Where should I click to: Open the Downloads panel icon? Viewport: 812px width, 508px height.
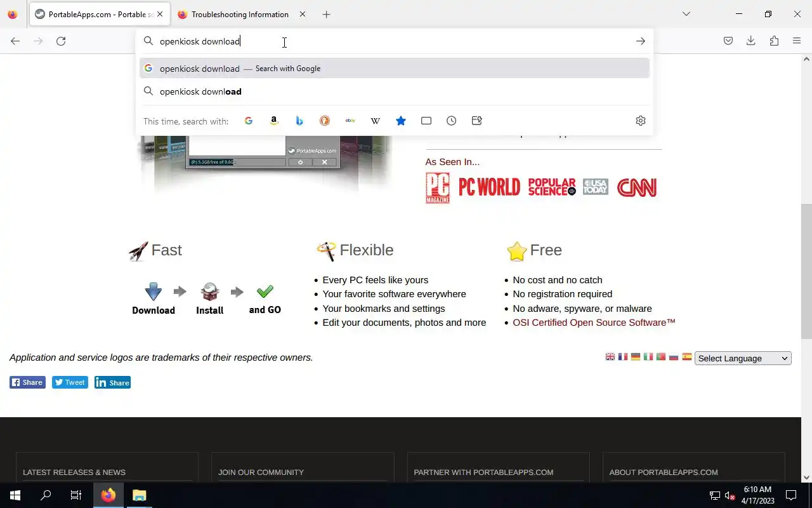coord(751,41)
